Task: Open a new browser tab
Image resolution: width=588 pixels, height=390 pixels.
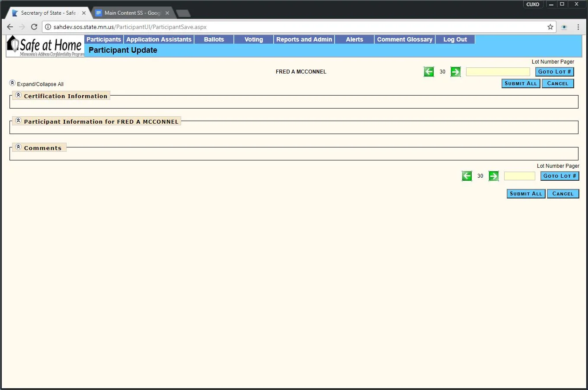Action: pos(183,13)
